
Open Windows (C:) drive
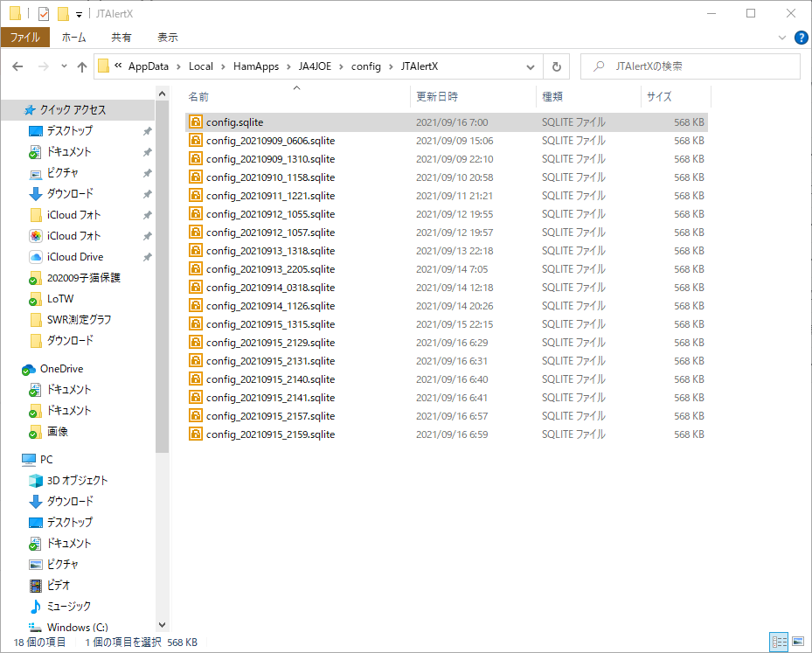[78, 627]
